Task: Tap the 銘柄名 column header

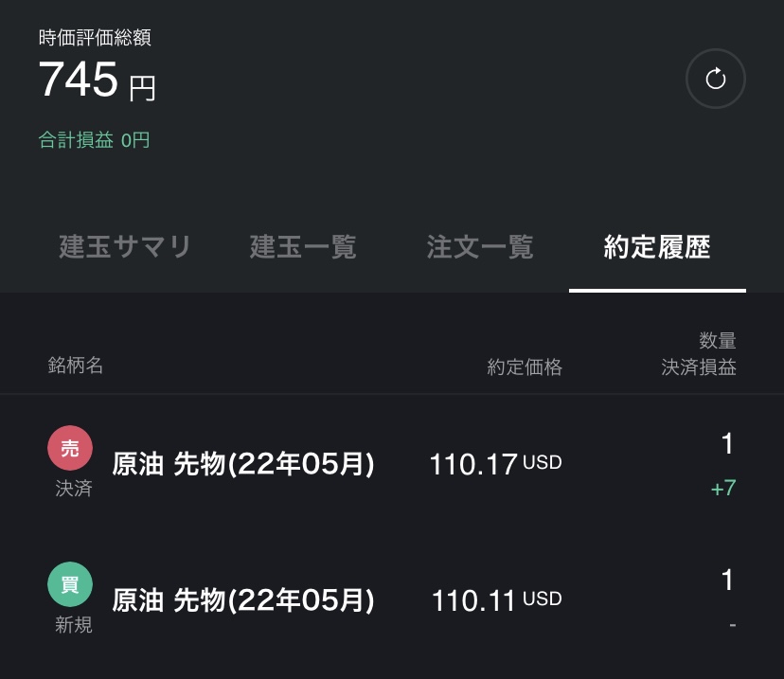Action: coord(75,366)
